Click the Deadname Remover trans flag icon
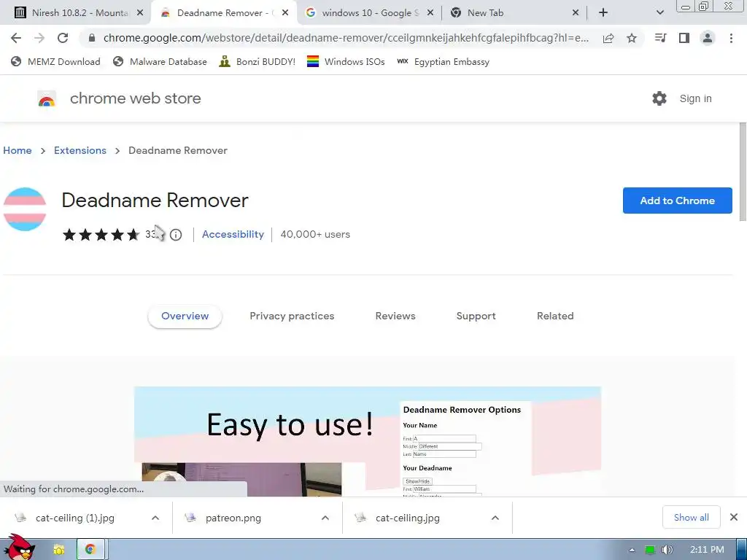The height and width of the screenshot is (560, 747). tap(25, 209)
